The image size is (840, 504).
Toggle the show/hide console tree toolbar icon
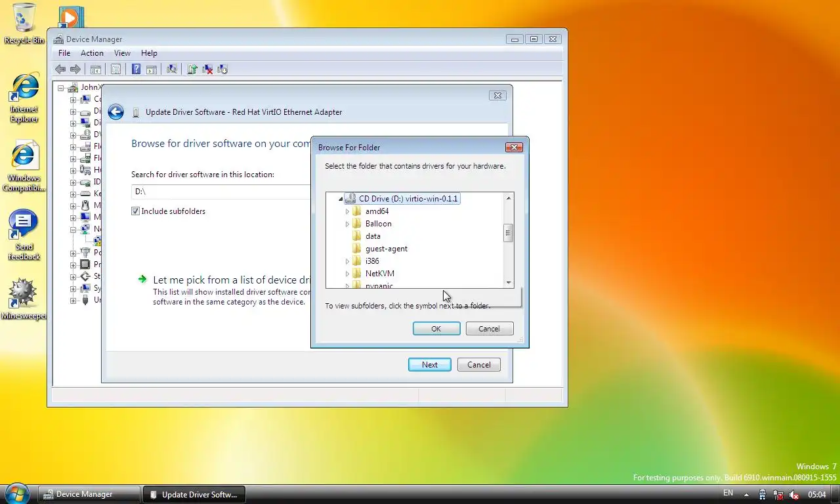point(96,69)
